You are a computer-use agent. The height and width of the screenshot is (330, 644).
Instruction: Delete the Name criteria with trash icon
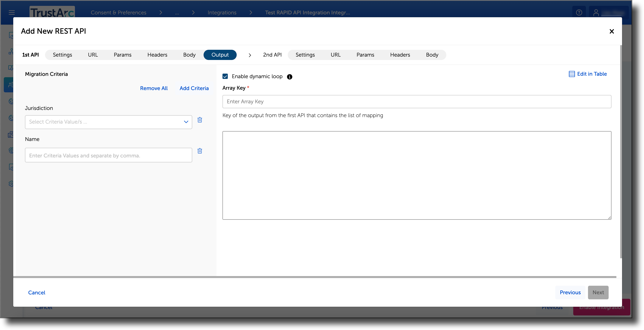pyautogui.click(x=199, y=151)
